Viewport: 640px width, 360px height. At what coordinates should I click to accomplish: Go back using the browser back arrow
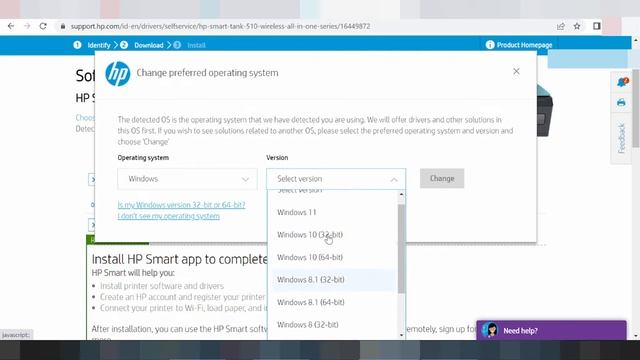tap(11, 26)
